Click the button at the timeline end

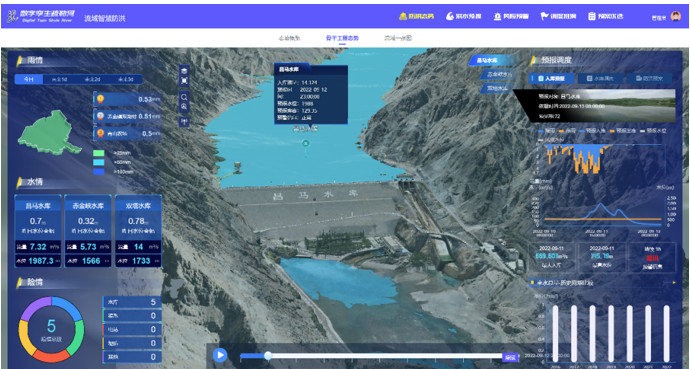[510, 357]
